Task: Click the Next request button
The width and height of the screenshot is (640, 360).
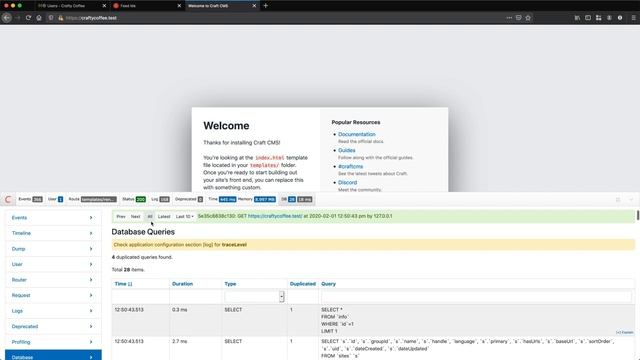Action: 136,216
